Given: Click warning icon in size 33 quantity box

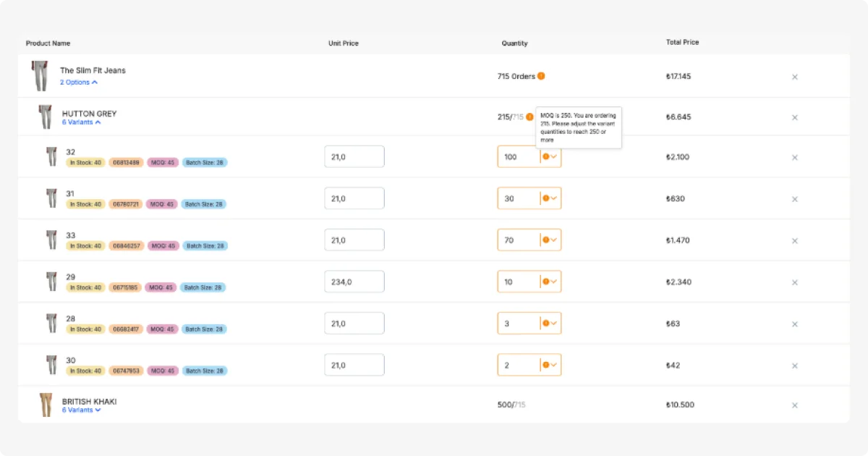Looking at the screenshot, I should 546,240.
